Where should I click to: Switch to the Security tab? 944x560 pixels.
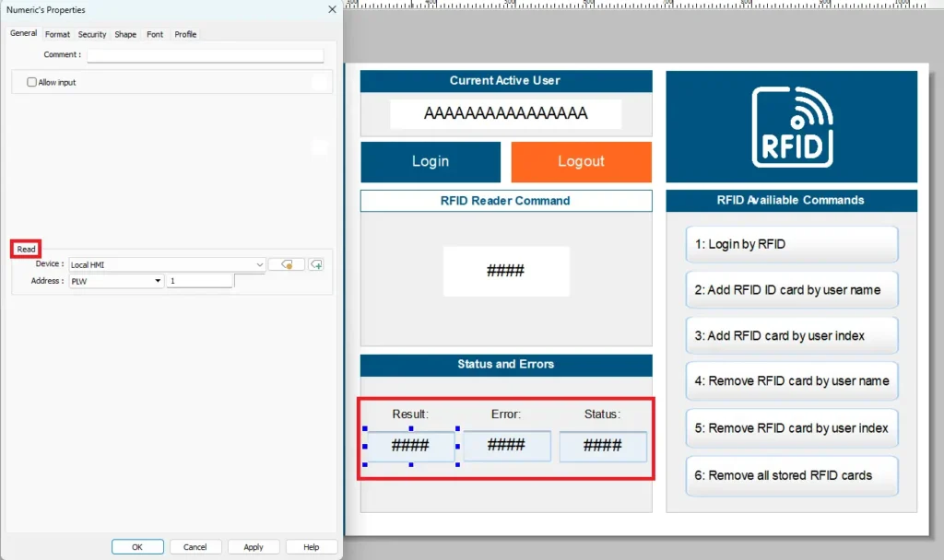point(92,34)
